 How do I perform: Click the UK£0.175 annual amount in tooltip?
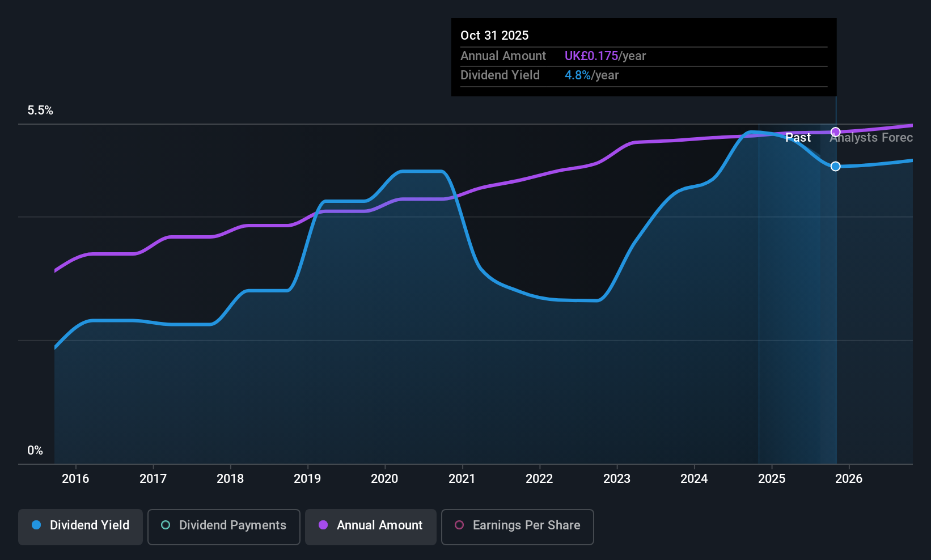pyautogui.click(x=591, y=56)
